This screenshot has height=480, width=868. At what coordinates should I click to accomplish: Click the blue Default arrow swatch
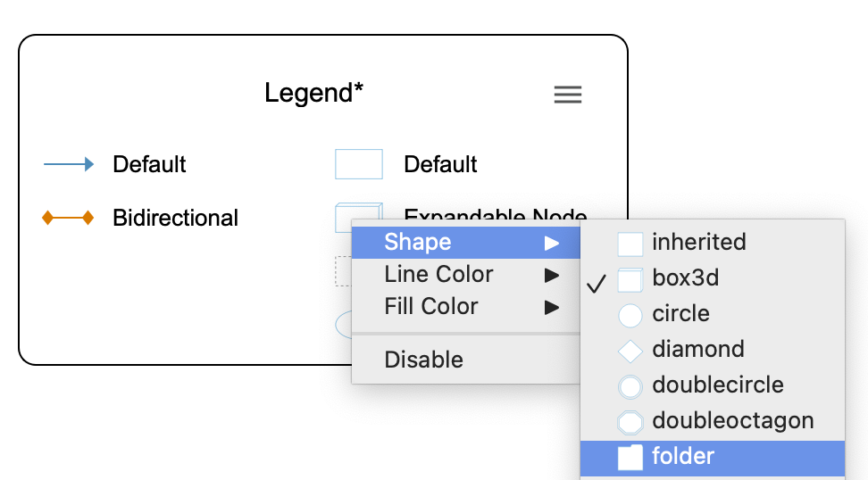coord(69,164)
